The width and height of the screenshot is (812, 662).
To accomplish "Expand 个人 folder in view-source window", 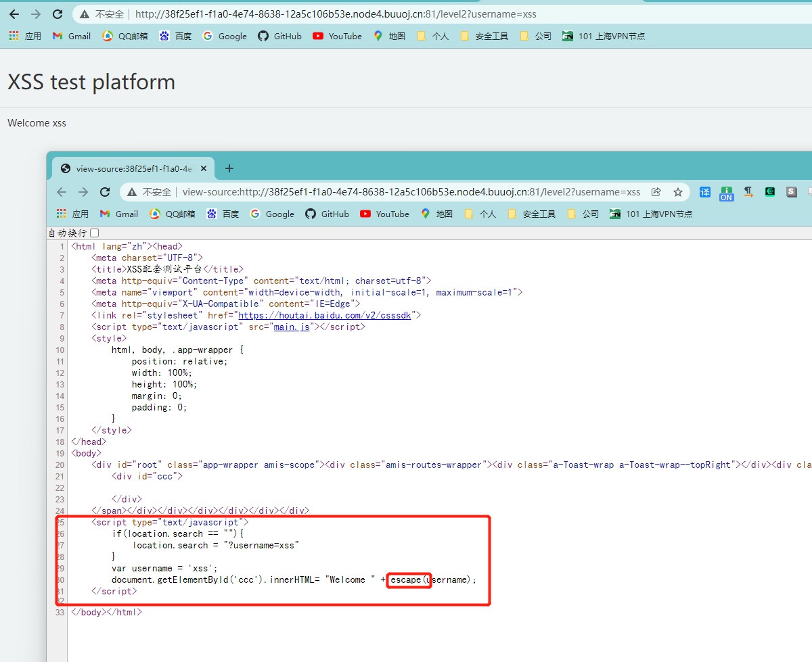I will 480,214.
